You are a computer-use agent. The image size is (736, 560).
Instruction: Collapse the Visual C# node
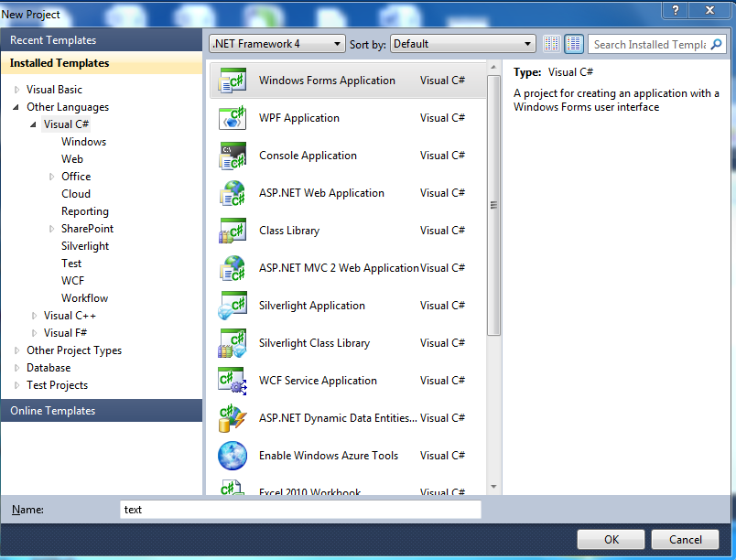[33, 124]
